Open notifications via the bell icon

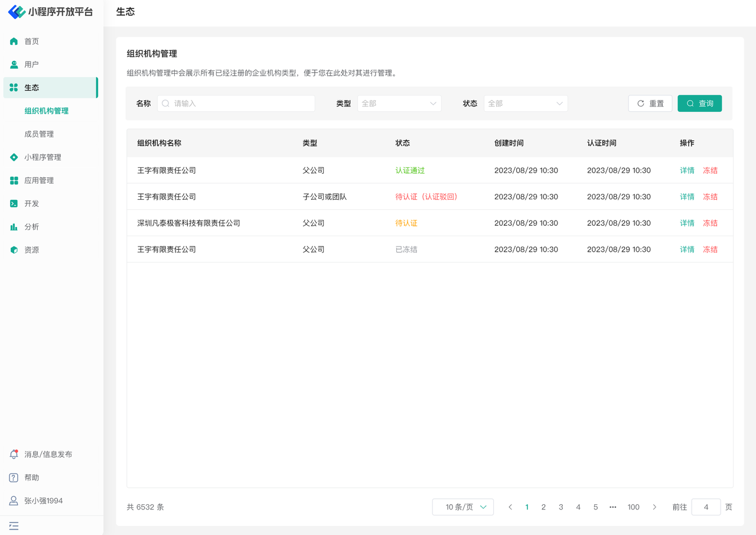(x=14, y=455)
